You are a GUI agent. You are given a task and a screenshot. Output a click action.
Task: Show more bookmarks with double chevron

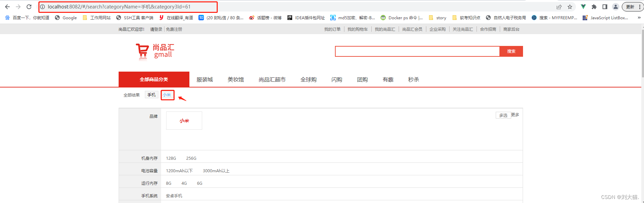coord(639,18)
